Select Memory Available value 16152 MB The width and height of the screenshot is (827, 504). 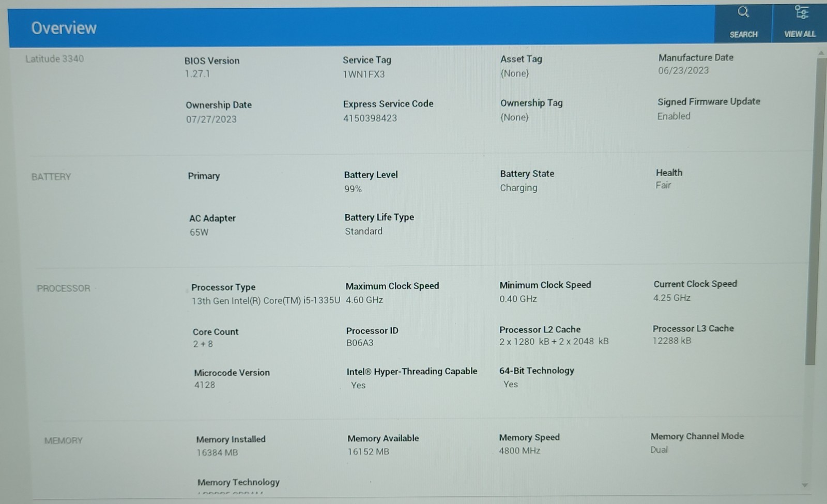(369, 452)
